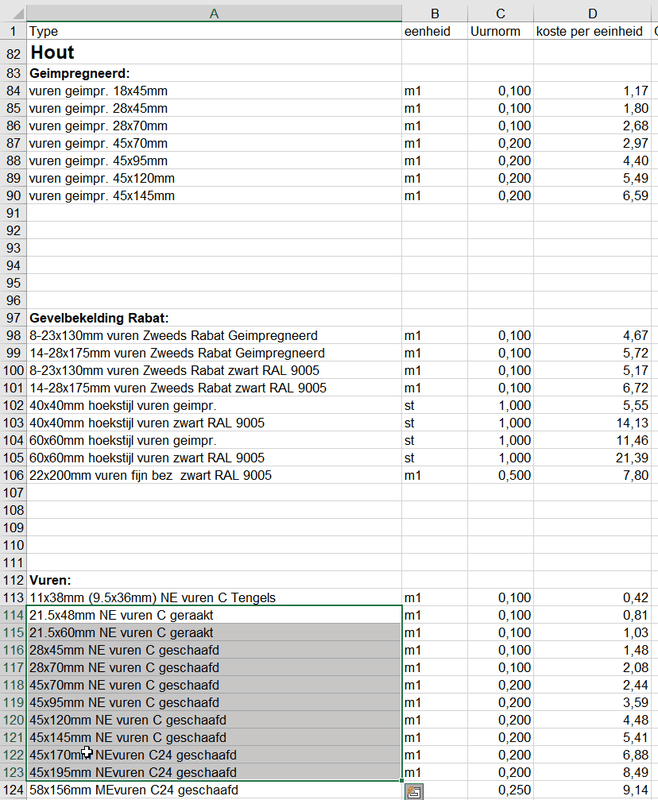Click cost value 6,59
Viewport: 658px width, 800px height.
pyautogui.click(x=592, y=195)
